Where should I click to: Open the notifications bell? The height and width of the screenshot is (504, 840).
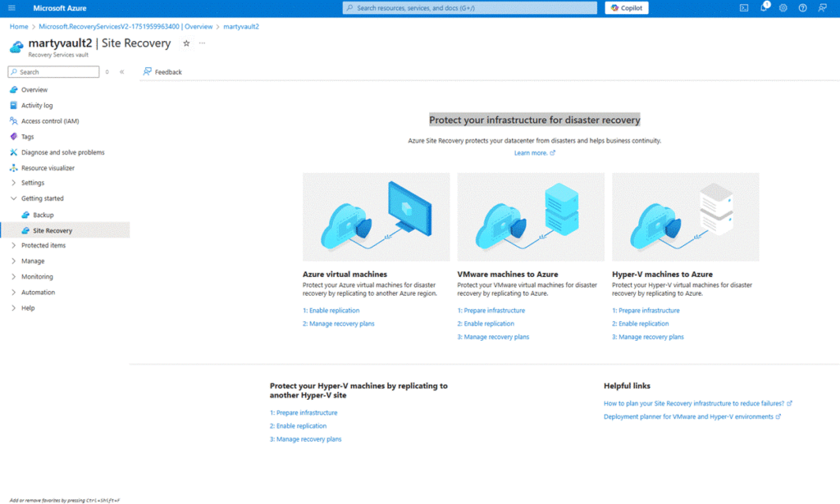pos(763,7)
